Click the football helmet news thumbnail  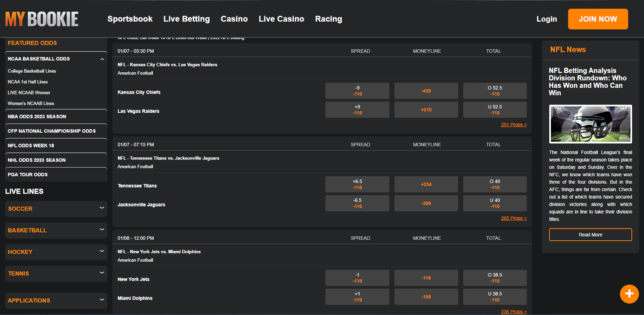pyautogui.click(x=590, y=124)
